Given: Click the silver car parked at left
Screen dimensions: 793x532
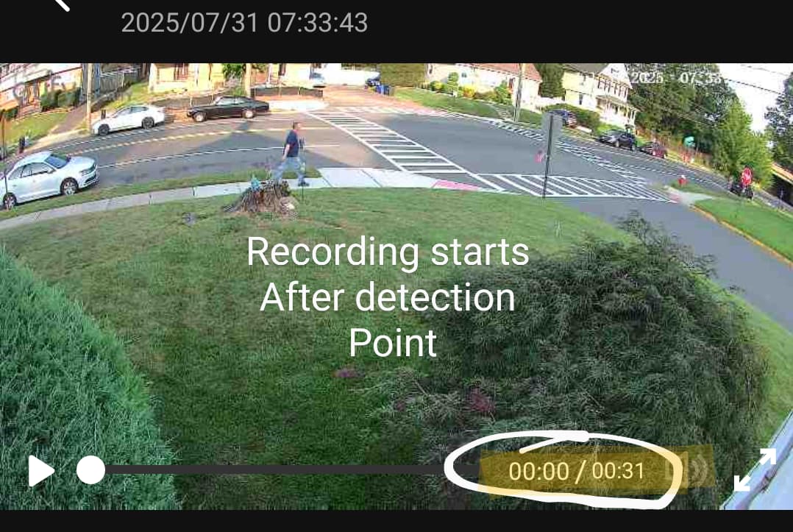Looking at the screenshot, I should click(x=48, y=178).
